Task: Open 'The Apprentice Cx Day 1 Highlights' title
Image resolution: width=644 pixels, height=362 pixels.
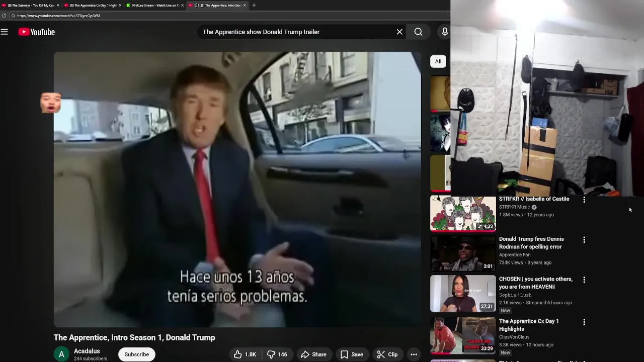Action: (x=529, y=325)
